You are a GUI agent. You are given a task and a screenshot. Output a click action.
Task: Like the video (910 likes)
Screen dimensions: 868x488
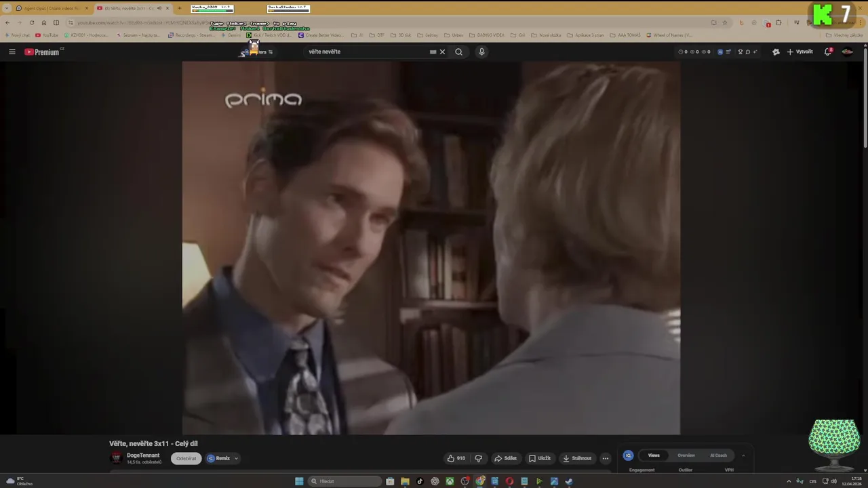(456, 458)
